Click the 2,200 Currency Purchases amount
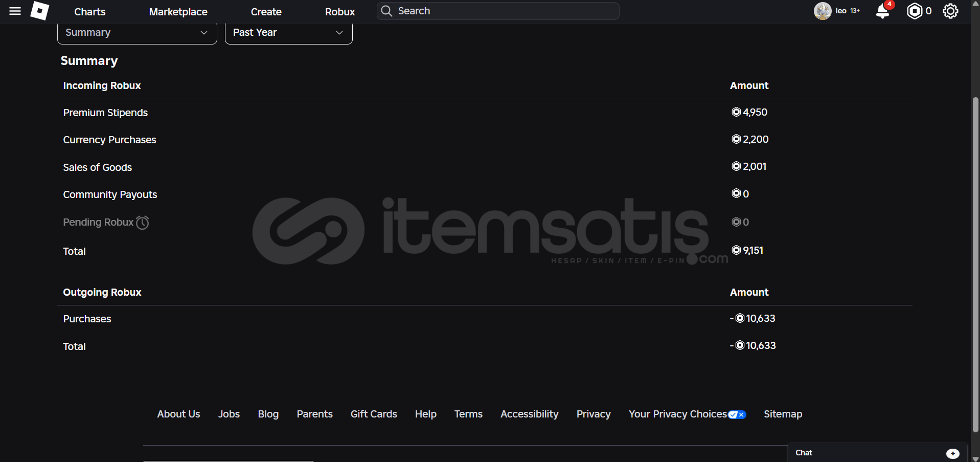The width and height of the screenshot is (980, 462). [x=750, y=139]
